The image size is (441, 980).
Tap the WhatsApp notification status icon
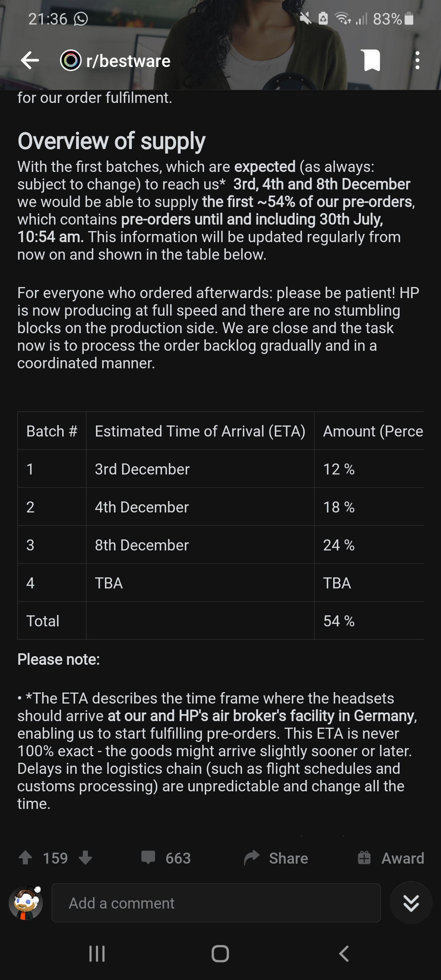pos(81,19)
